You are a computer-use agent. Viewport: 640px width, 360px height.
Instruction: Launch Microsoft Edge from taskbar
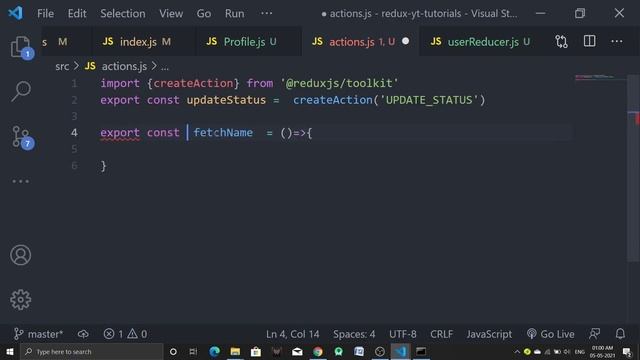(214, 351)
